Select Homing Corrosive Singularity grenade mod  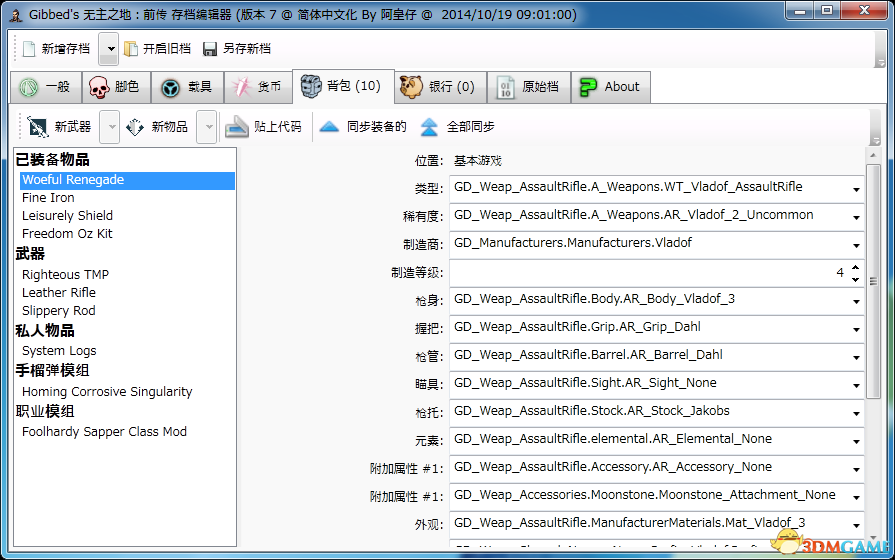(107, 392)
